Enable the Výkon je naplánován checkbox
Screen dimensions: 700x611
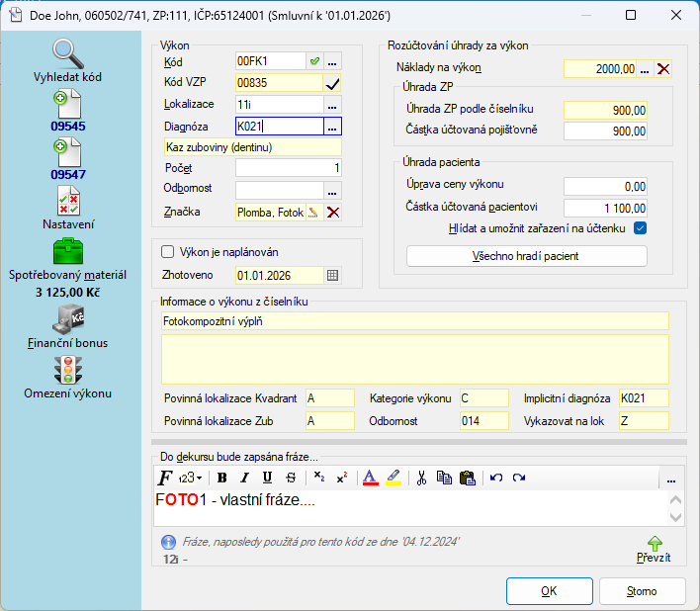point(167,251)
